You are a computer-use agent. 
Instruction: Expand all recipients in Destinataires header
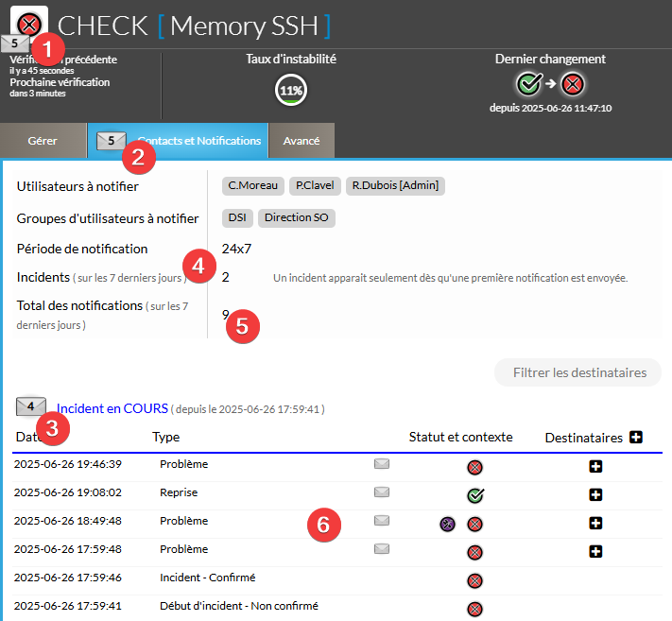[x=636, y=437]
